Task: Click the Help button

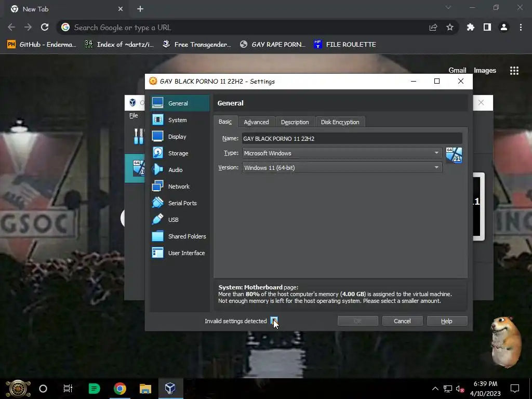Action: 446,321
